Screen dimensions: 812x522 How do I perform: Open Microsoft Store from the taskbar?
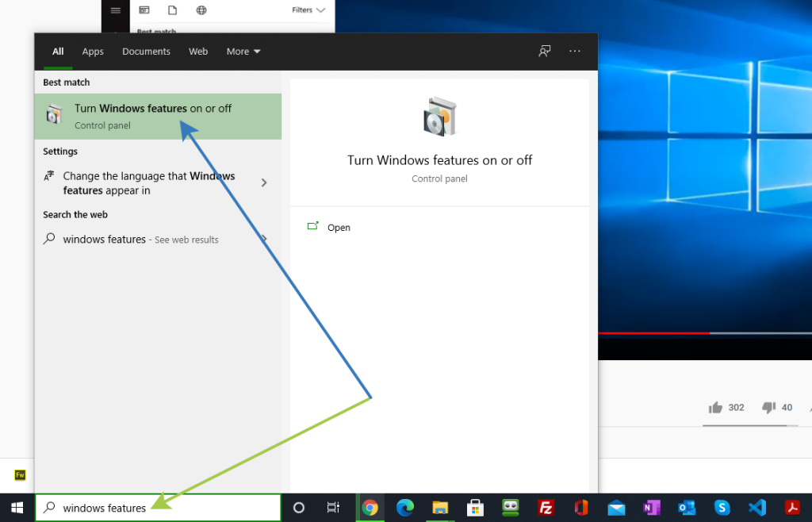click(x=476, y=508)
